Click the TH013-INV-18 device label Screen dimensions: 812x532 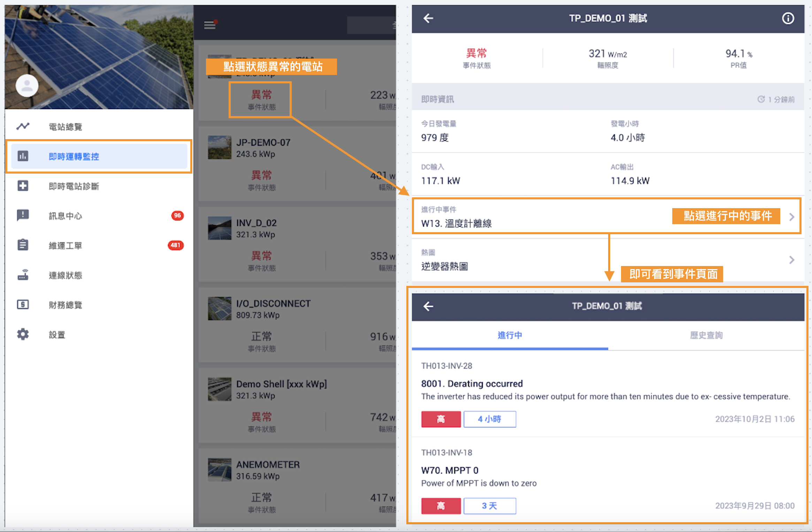click(x=447, y=453)
